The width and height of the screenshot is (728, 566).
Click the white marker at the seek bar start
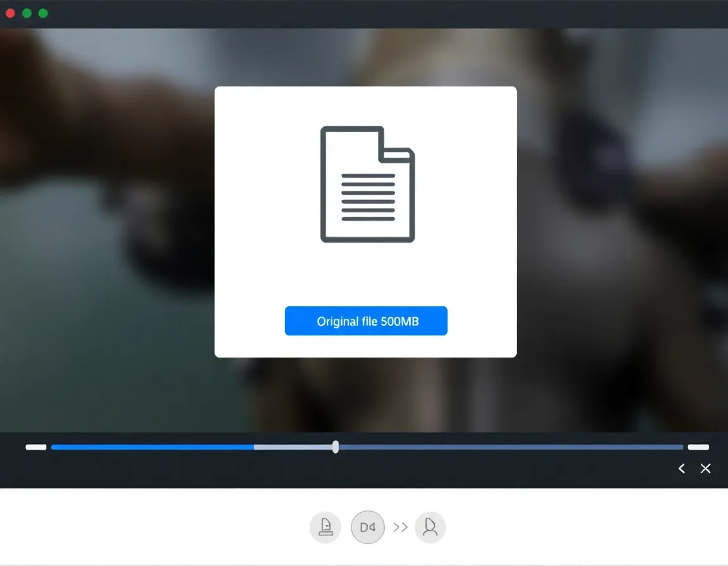[35, 447]
